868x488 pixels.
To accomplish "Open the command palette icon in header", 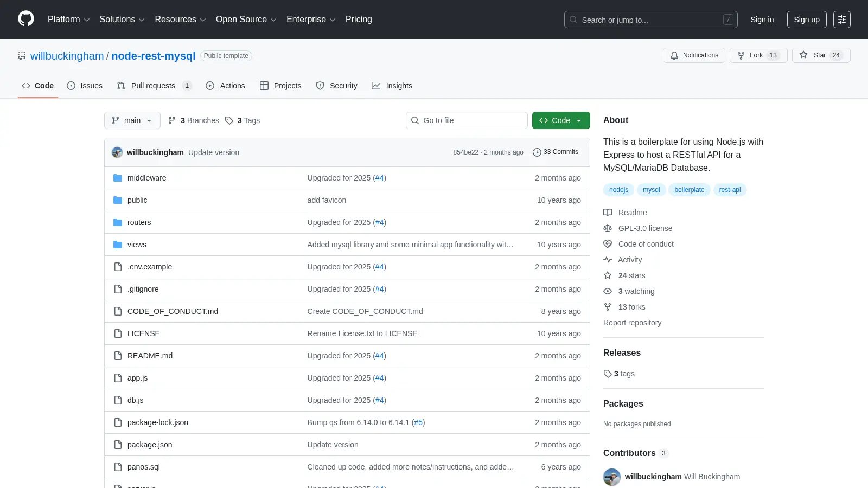I will (842, 20).
